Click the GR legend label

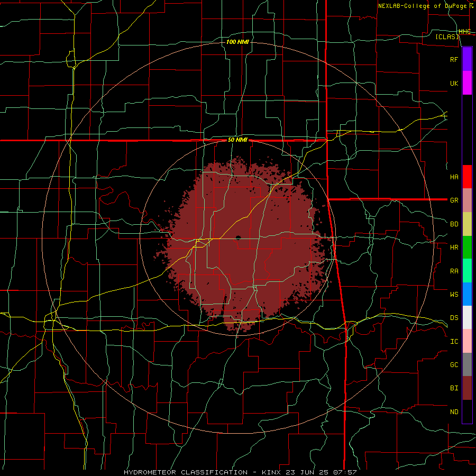[454, 200]
